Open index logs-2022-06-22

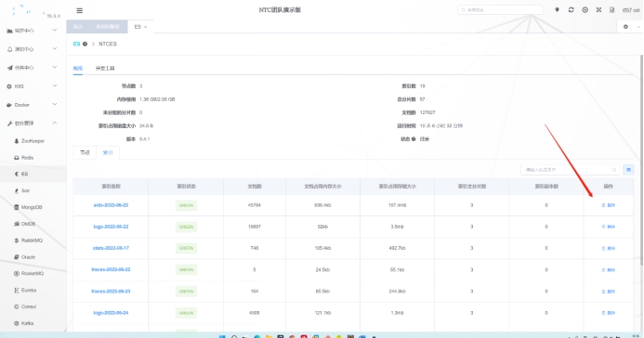point(111,227)
